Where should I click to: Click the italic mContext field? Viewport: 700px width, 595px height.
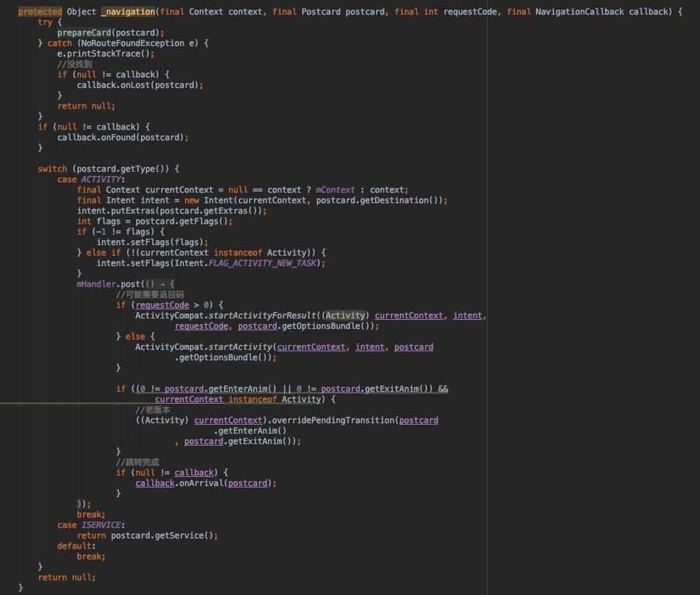point(335,190)
